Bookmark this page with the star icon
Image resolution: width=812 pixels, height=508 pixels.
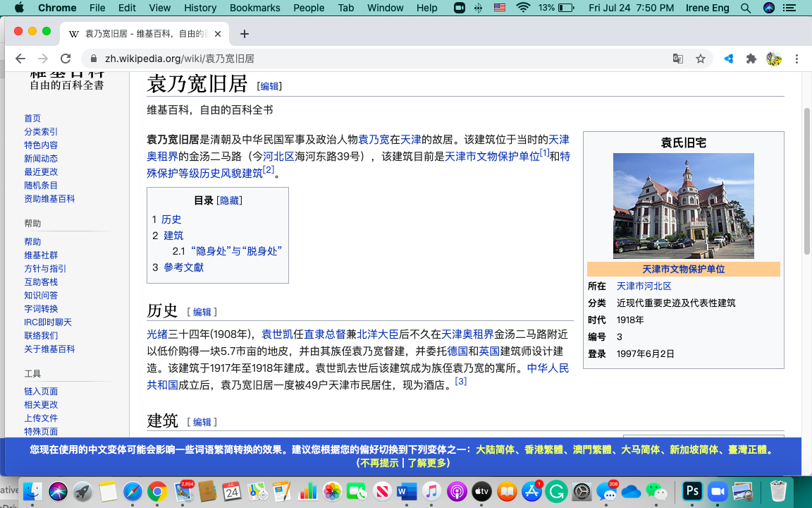click(x=700, y=59)
